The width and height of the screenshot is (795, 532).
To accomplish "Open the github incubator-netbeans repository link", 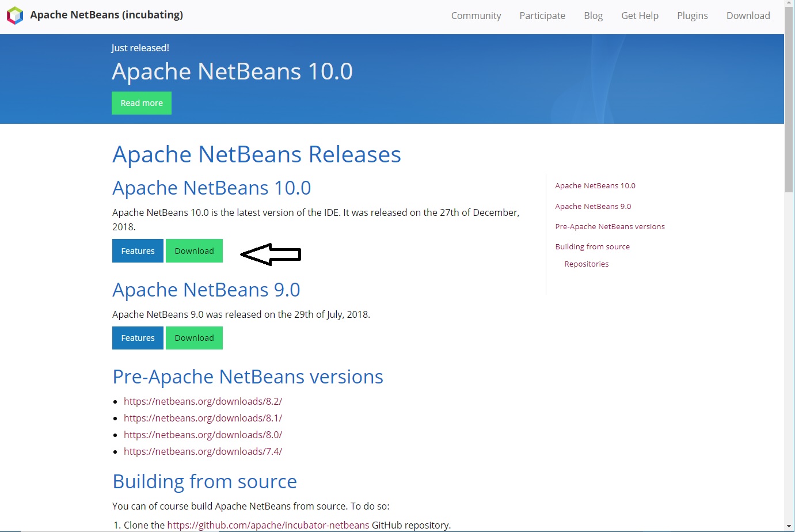I will click(268, 525).
